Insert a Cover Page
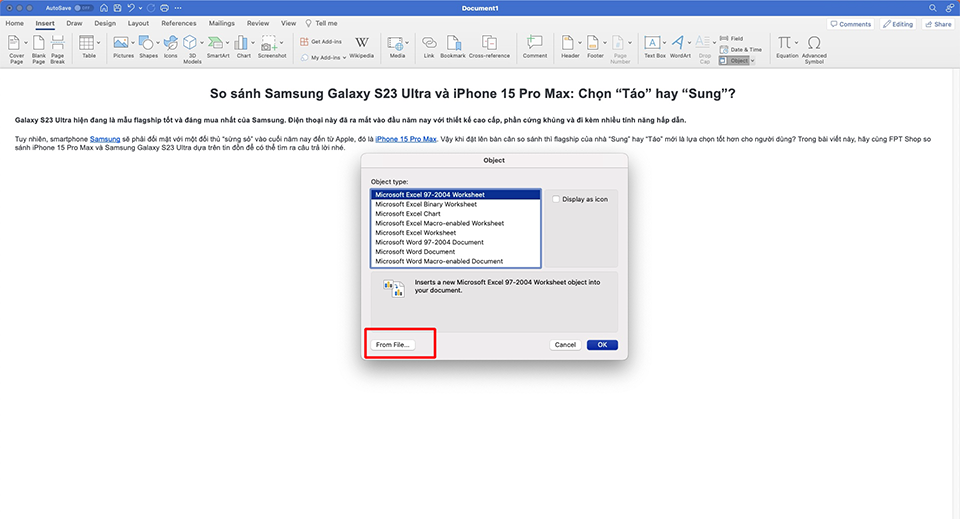The image size is (960, 519). (x=15, y=49)
